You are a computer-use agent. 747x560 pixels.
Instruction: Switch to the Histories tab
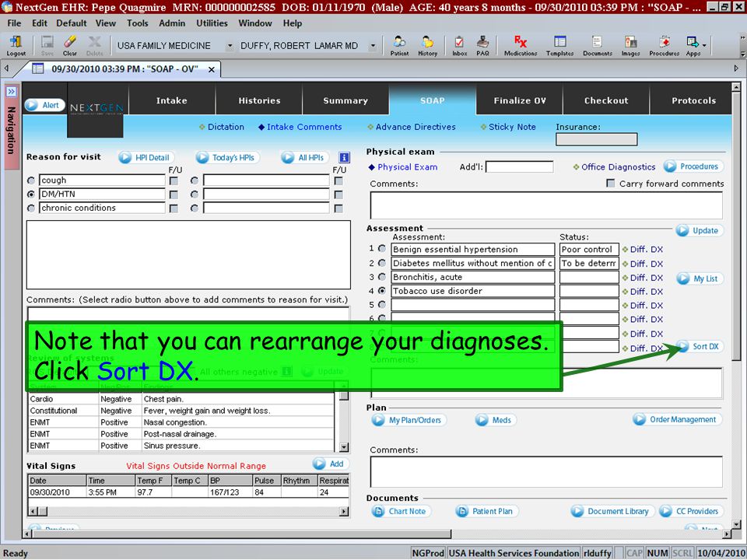point(259,100)
